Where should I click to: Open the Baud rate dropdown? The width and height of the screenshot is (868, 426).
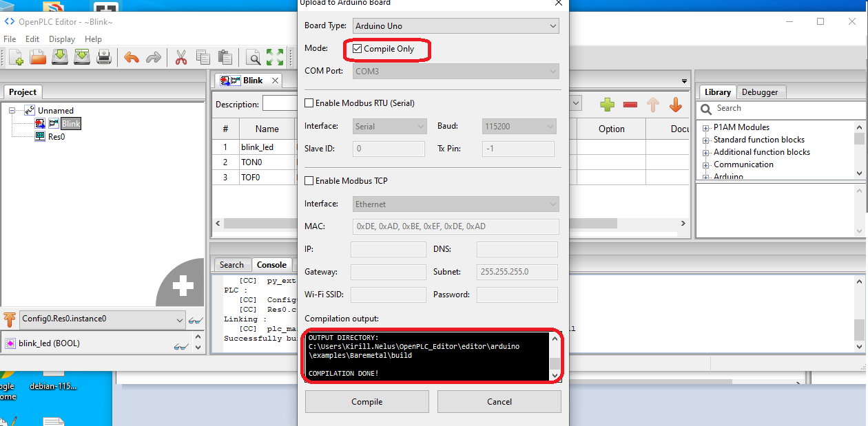(519, 127)
